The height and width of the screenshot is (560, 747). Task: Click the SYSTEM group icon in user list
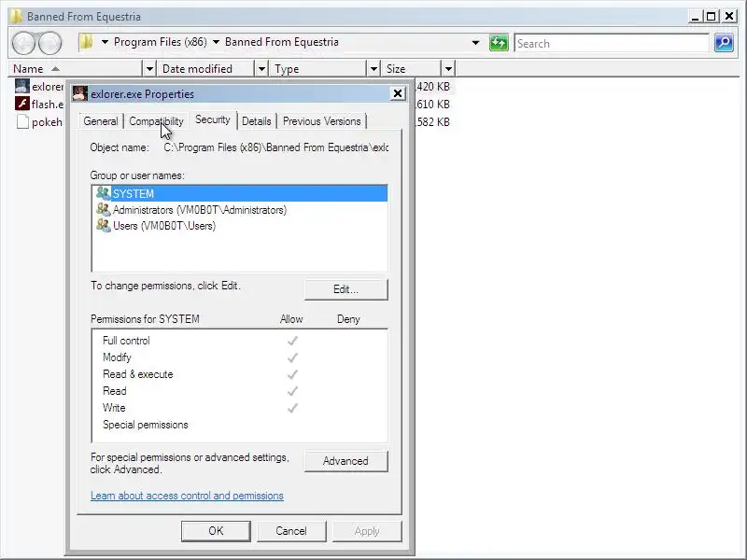coord(104,193)
